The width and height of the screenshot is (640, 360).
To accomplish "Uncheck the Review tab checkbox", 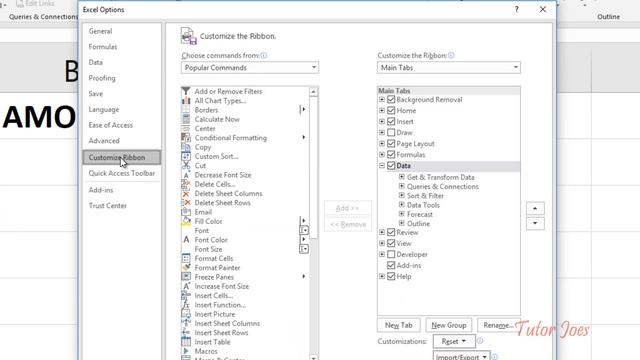I will [391, 232].
